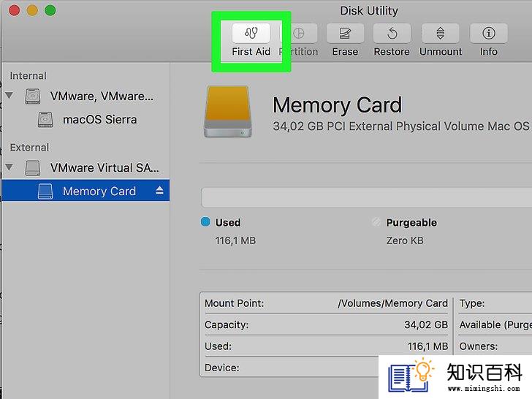Select macOS Sierra volume row

85,120
